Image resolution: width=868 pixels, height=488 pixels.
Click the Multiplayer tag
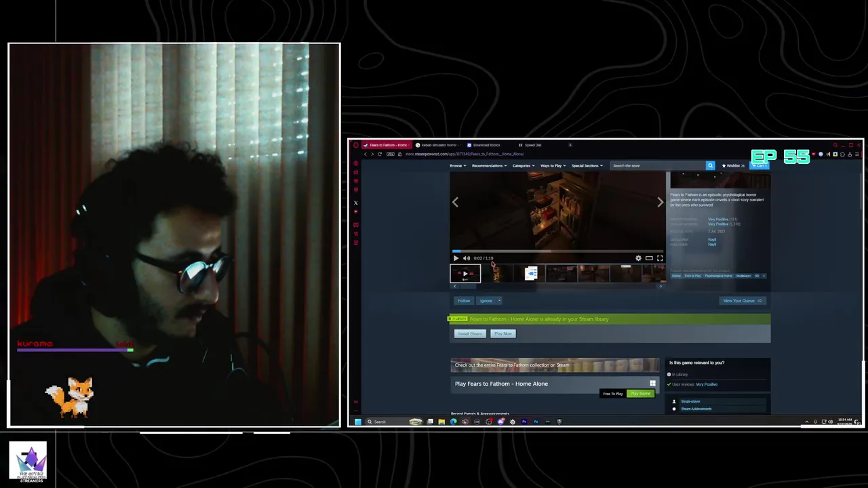point(744,276)
